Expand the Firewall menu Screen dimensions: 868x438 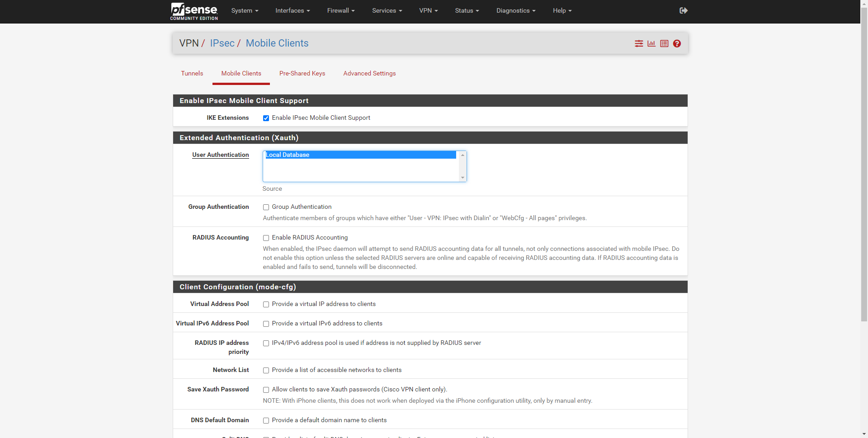point(341,10)
